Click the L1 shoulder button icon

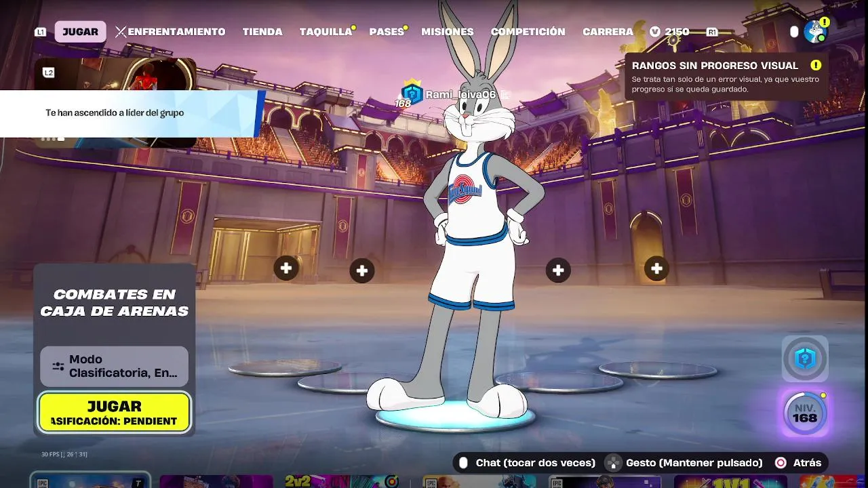pos(41,32)
